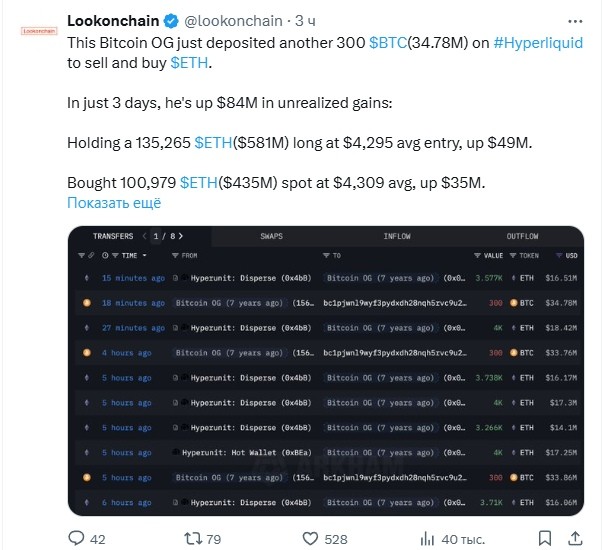Switch to the INFLOW tab
Screen dimensions: 602x550
point(397,237)
